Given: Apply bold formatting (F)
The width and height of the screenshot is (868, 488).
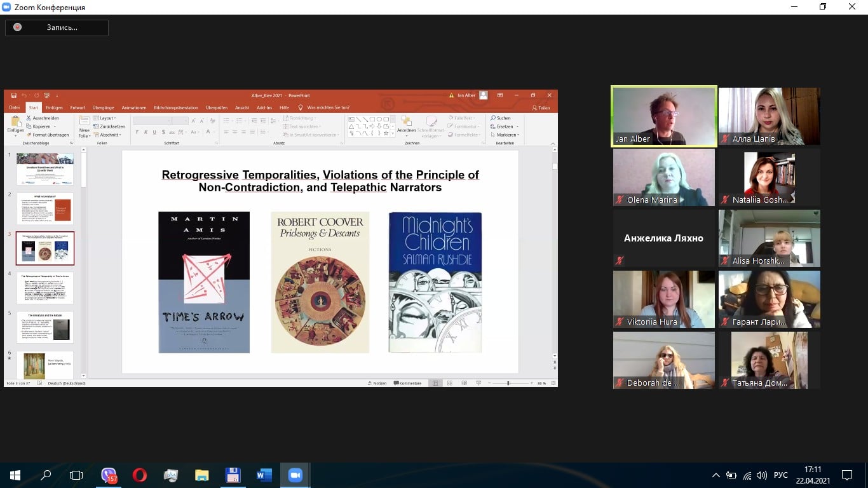Looking at the screenshot, I should [137, 132].
